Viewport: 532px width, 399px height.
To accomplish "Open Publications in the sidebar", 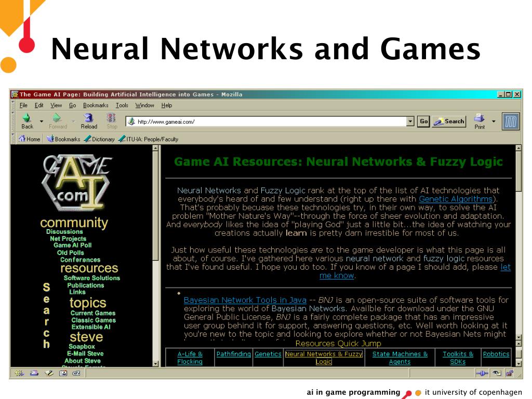I will tap(86, 285).
